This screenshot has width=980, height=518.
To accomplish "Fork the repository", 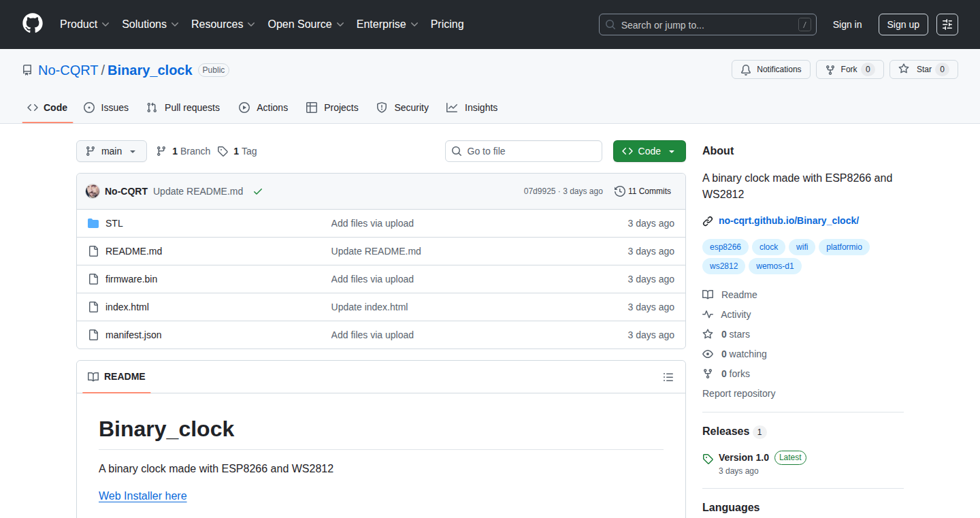I will pyautogui.click(x=849, y=69).
